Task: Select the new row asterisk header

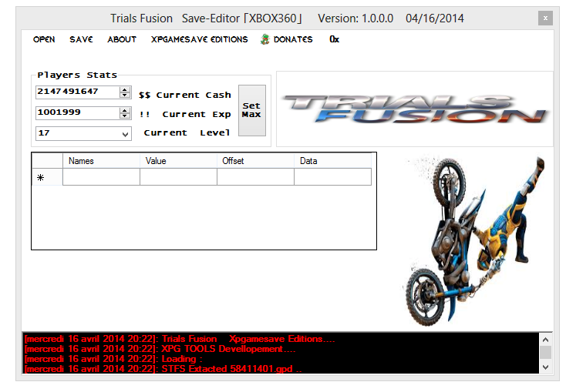Action: [40, 178]
